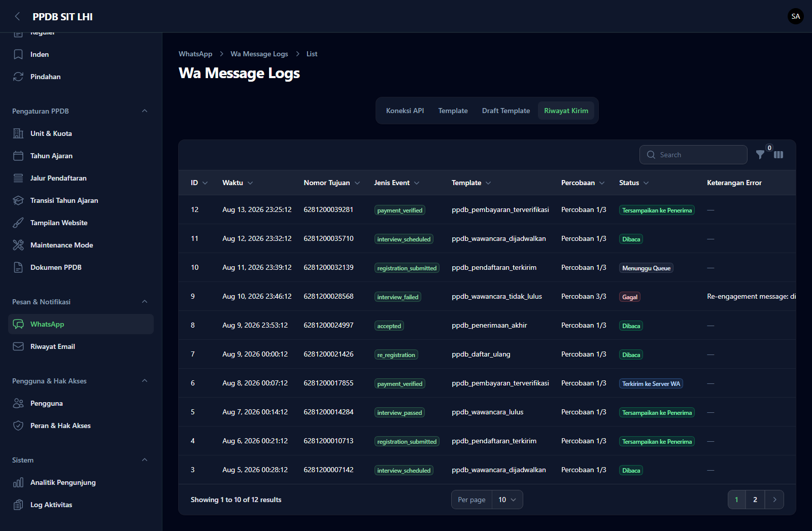The height and width of the screenshot is (531, 812).
Task: Click the Unit & Kuota building icon
Action: pos(18,133)
